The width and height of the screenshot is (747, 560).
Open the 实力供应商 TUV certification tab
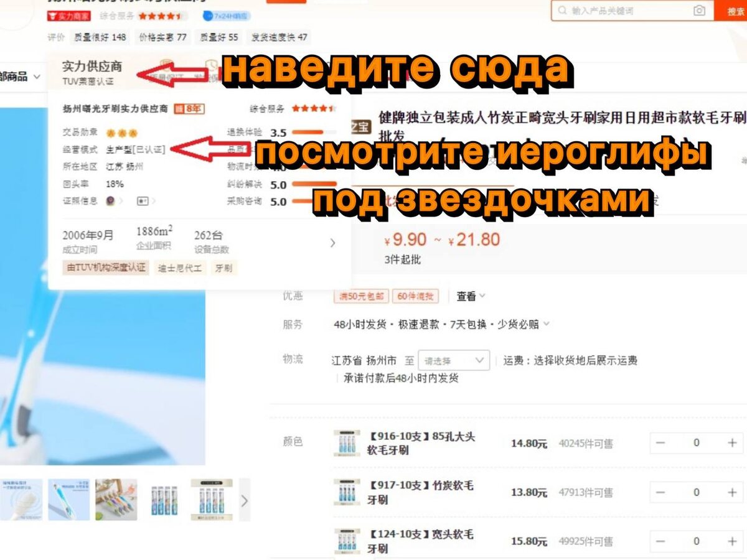92,72
